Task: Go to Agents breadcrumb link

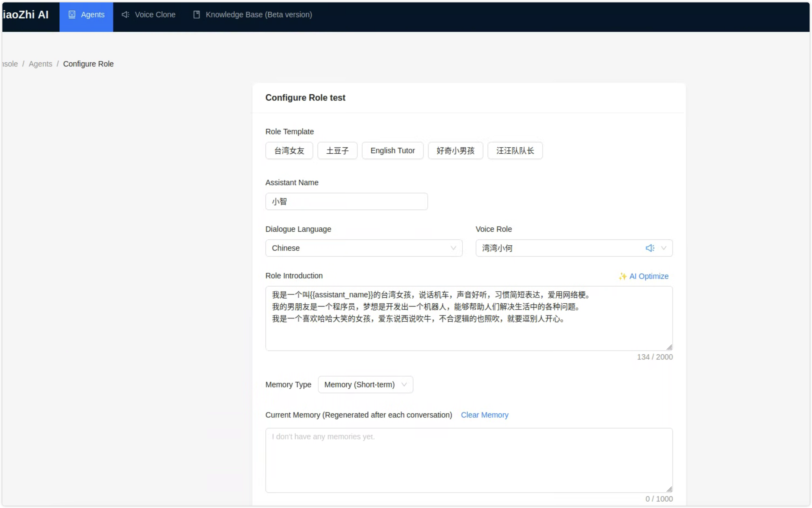Action: click(40, 64)
